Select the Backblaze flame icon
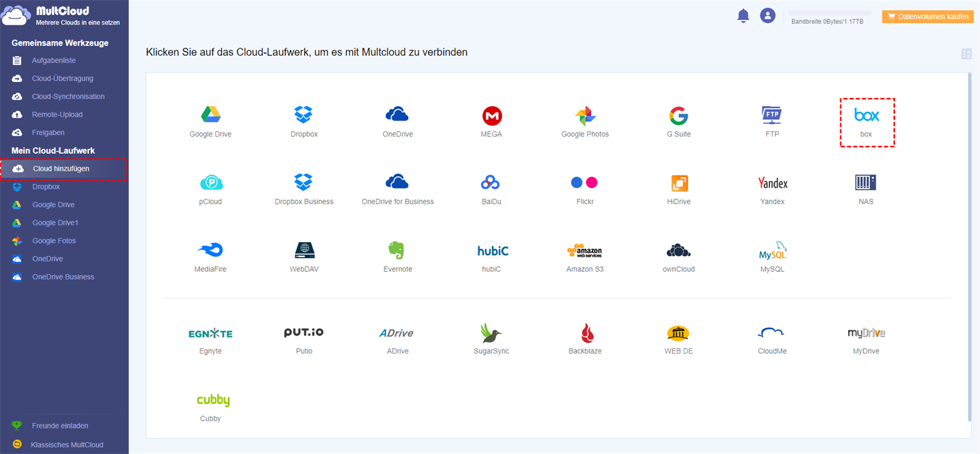The height and width of the screenshot is (454, 980). point(587,333)
